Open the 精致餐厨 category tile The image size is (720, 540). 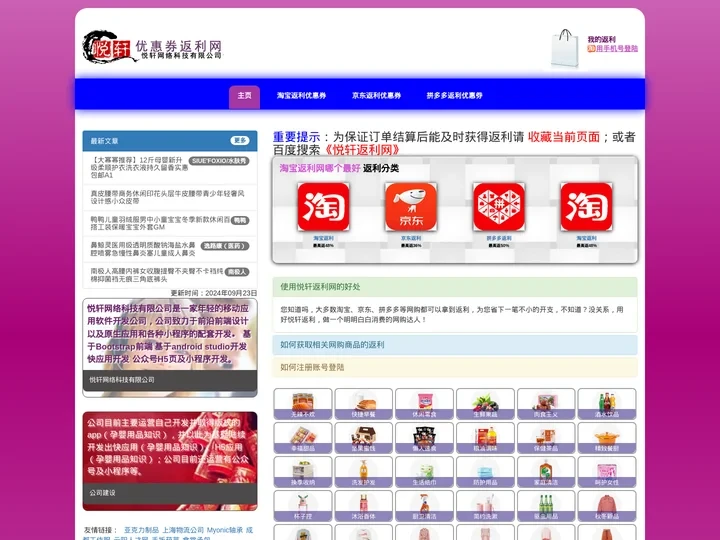(607, 438)
